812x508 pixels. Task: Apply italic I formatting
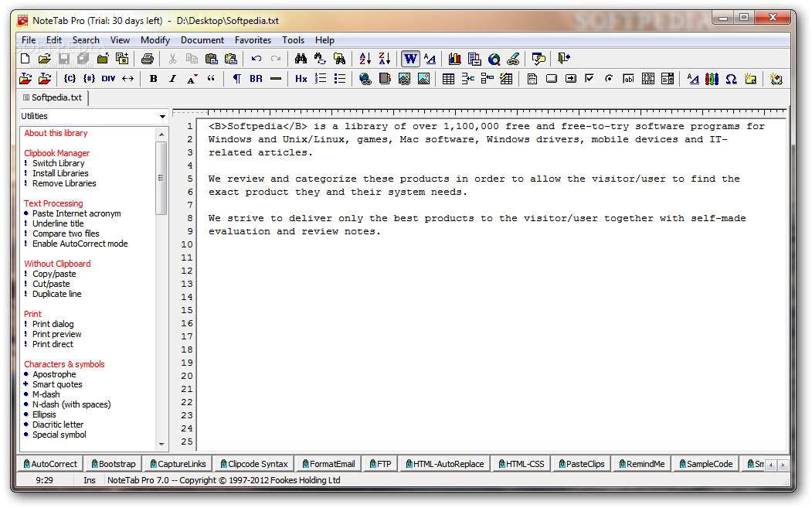coord(172,79)
